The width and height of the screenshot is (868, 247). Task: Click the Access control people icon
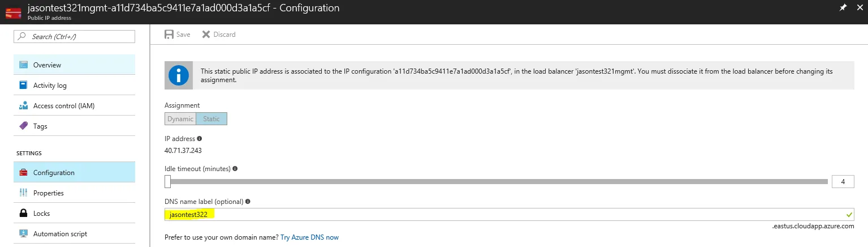[x=23, y=106]
